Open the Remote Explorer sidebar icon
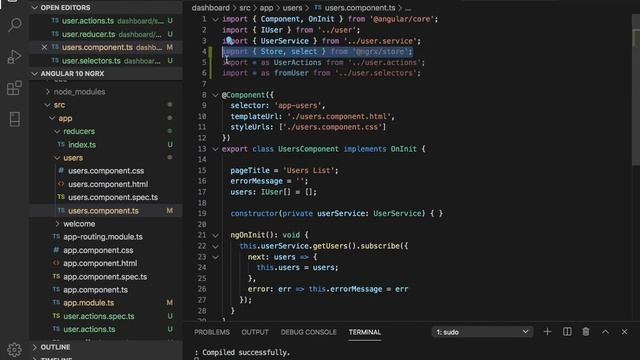The height and width of the screenshot is (360, 640). coord(15,119)
